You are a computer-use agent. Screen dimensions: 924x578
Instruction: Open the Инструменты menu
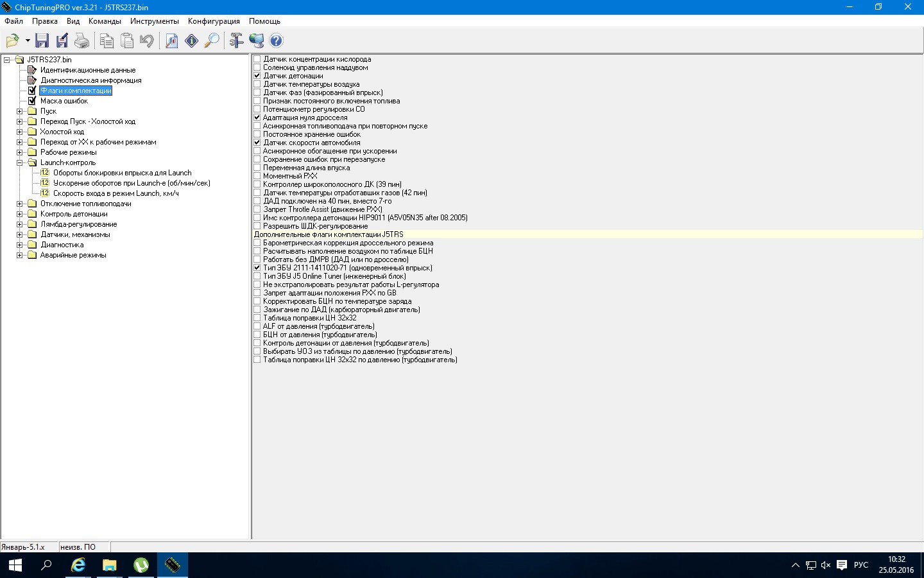click(154, 21)
